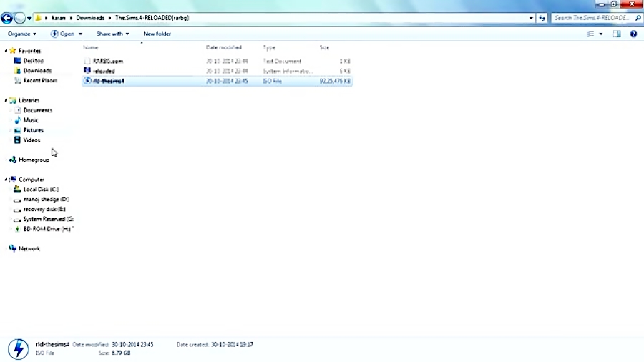644x362 pixels.
Task: Collapse the Computer group
Action: point(6,180)
